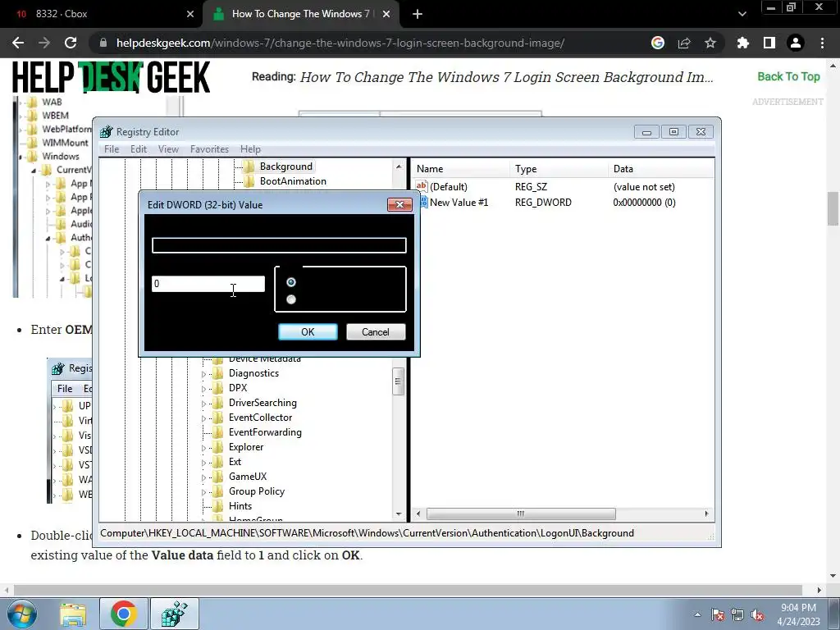View site info via the lock icon
840x630 pixels.
tap(103, 43)
